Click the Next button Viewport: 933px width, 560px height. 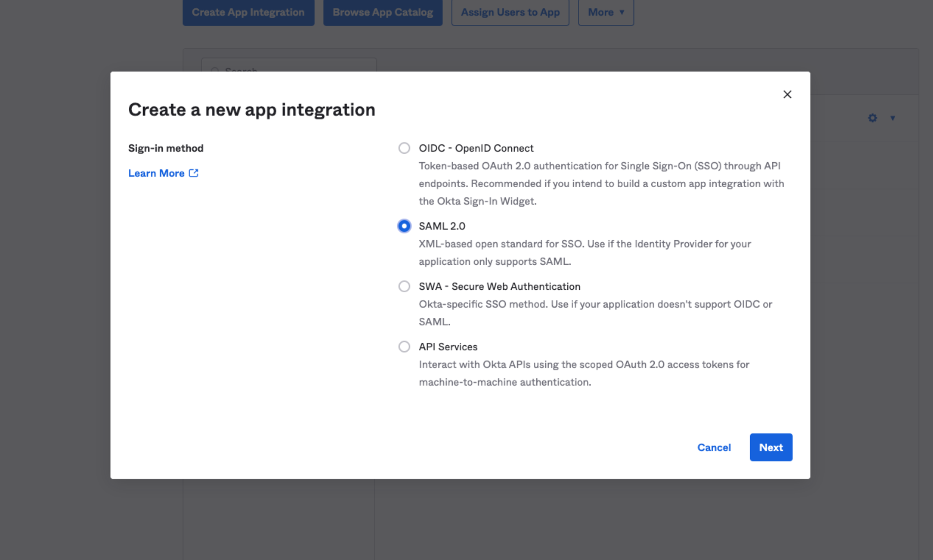[x=770, y=448]
